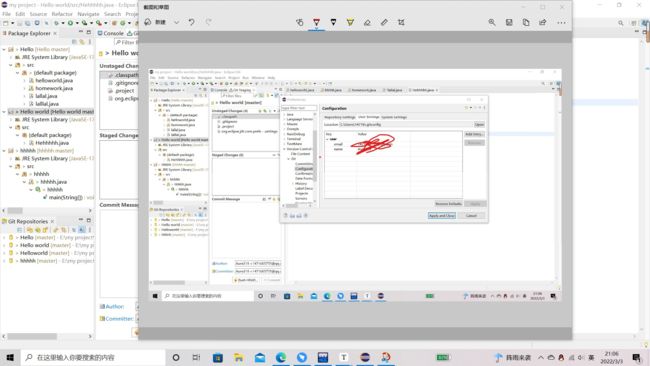
Task: Collapse the Hello project tree node
Action: tap(4, 49)
